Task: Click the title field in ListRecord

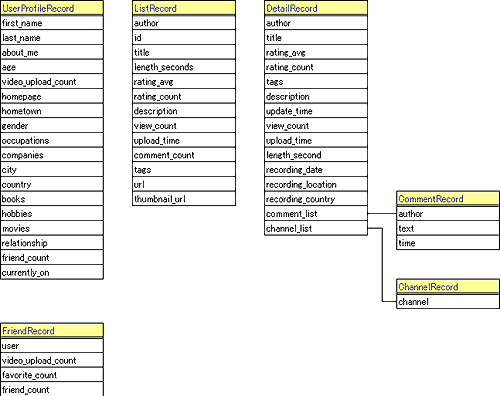Action: point(184,52)
